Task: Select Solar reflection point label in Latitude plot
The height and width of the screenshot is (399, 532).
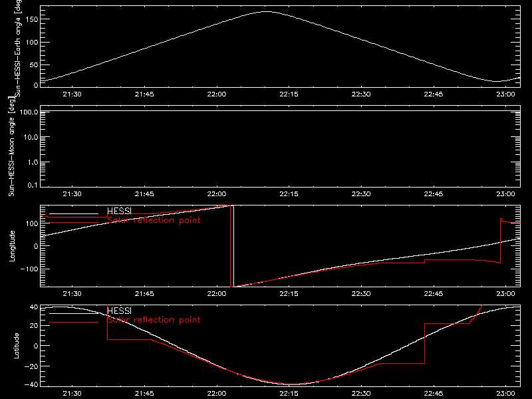Action: pyautogui.click(x=154, y=320)
